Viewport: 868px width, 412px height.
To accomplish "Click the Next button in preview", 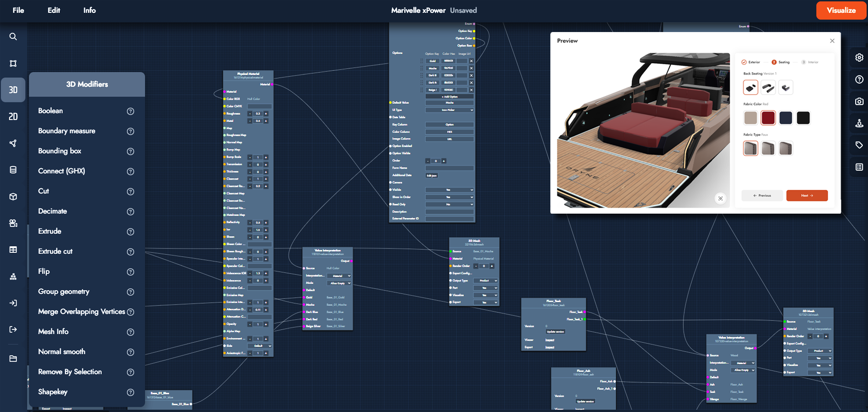I will (807, 195).
